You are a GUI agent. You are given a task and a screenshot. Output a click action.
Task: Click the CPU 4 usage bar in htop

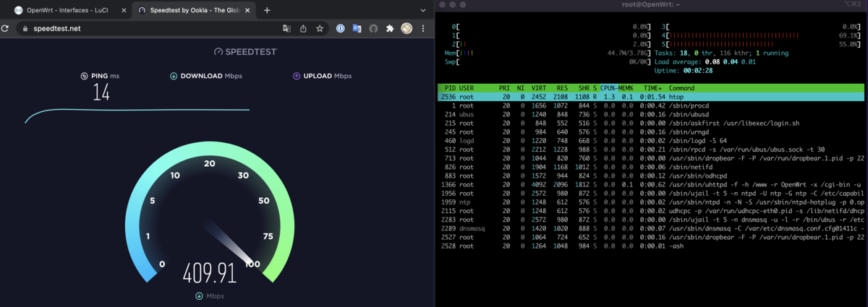tap(760, 35)
